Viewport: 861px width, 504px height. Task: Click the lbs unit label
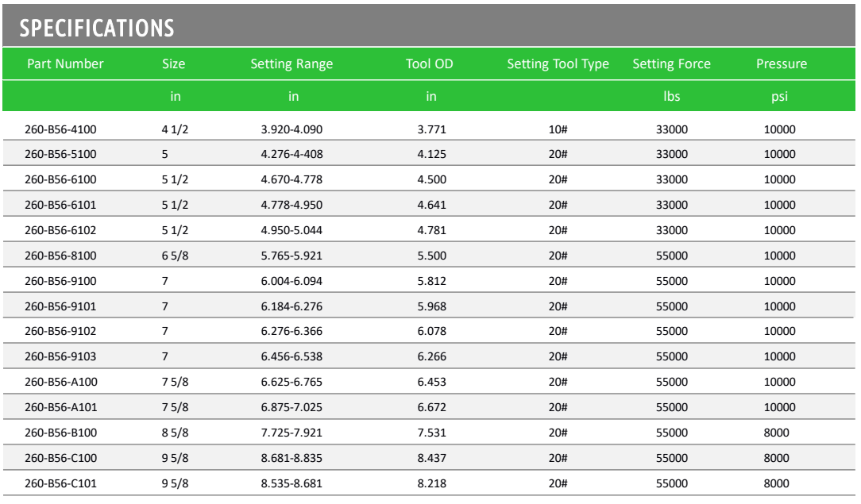pyautogui.click(x=671, y=96)
